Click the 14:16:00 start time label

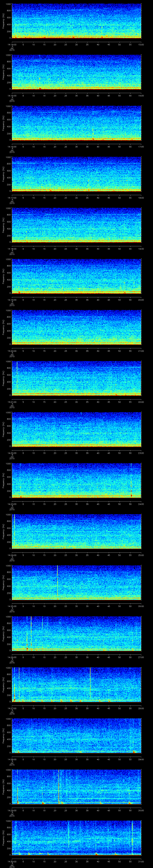point(12,146)
